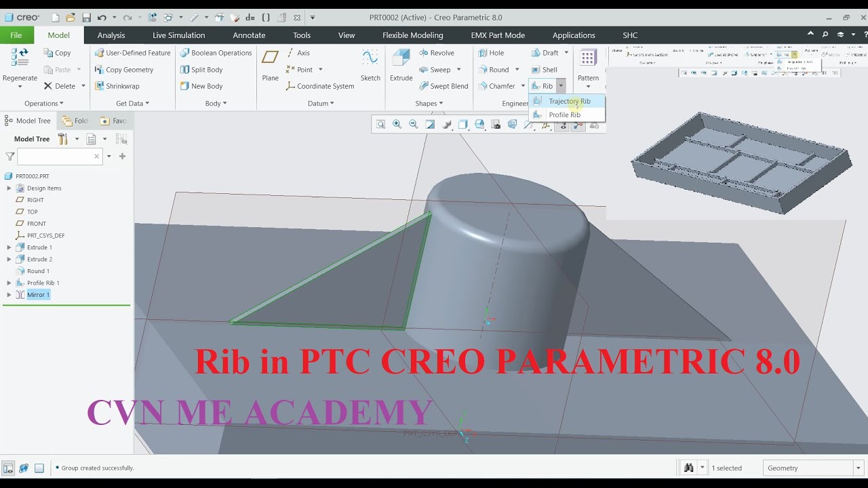Switch to the Annotate tab
Viewport: 868px width, 488px height.
(249, 35)
